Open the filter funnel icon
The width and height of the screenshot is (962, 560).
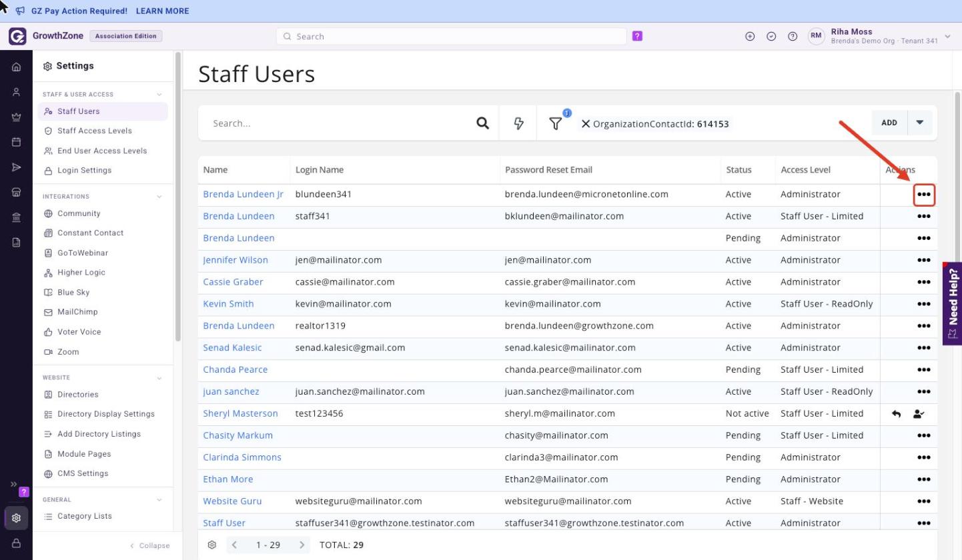555,123
